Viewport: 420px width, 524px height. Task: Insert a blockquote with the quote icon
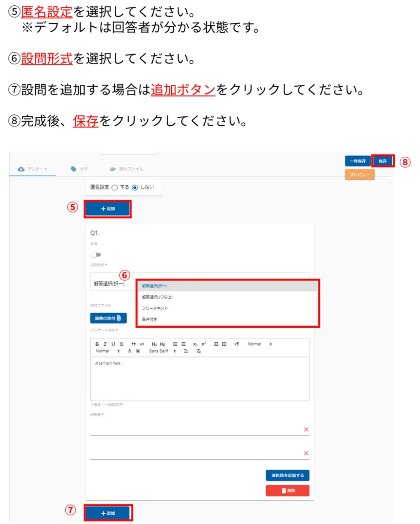click(133, 344)
